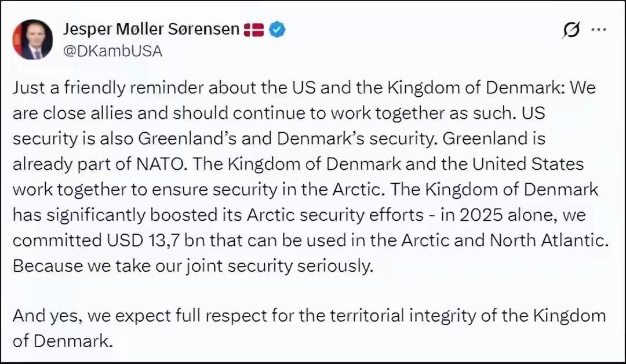Click the Grok icon on the post
The width and height of the screenshot is (626, 364).
(x=570, y=31)
